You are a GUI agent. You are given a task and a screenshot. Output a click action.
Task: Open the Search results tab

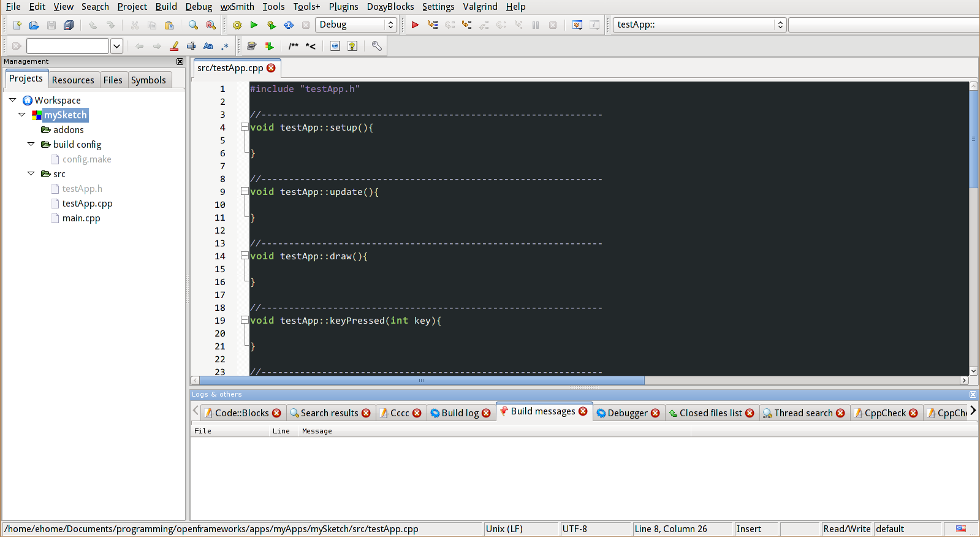[330, 413]
